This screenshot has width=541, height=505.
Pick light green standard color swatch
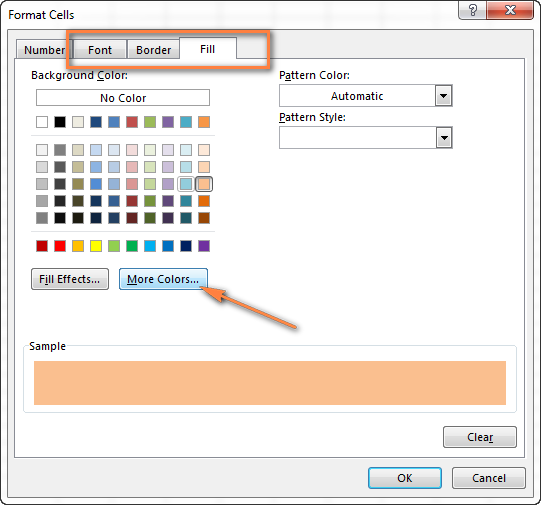click(114, 246)
